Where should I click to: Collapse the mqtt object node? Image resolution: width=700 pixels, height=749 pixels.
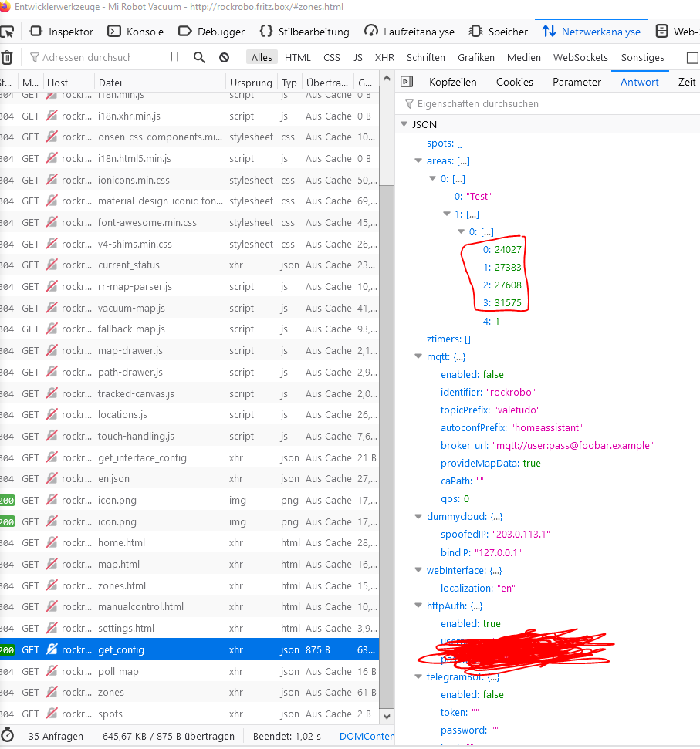[418, 356]
